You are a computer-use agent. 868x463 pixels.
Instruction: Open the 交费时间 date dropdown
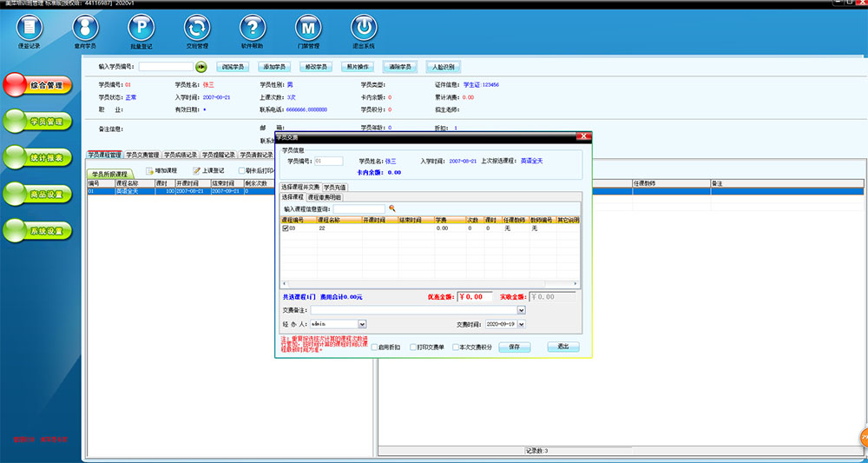click(x=523, y=324)
